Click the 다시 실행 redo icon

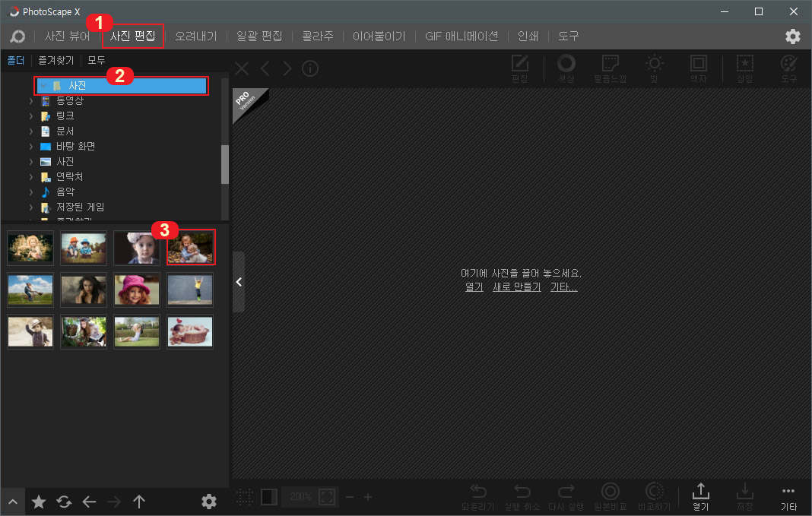(x=566, y=497)
